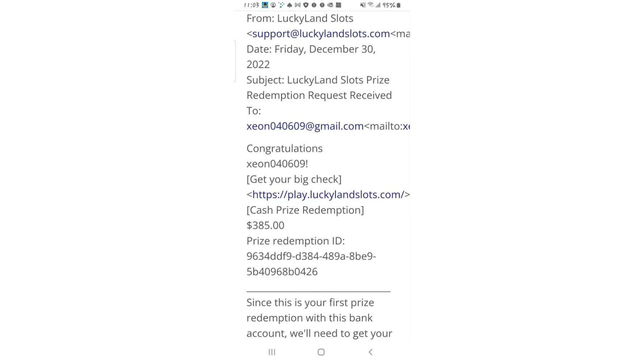
Task: Tap the green dots notification icon
Action: point(281,5)
